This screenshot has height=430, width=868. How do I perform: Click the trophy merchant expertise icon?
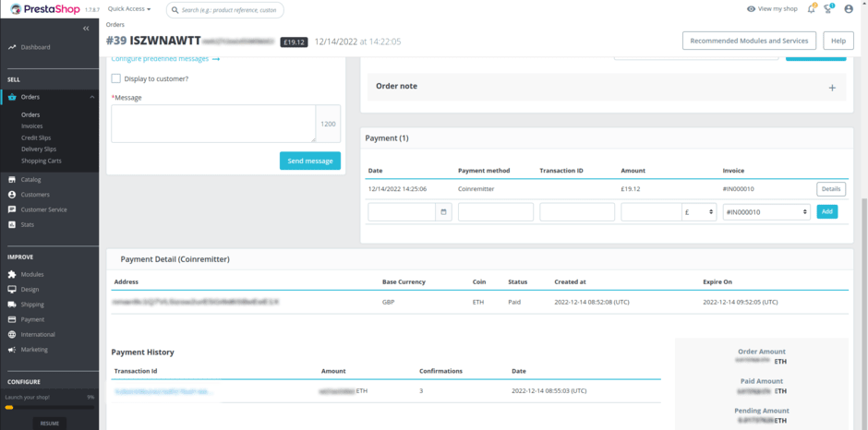(x=829, y=9)
